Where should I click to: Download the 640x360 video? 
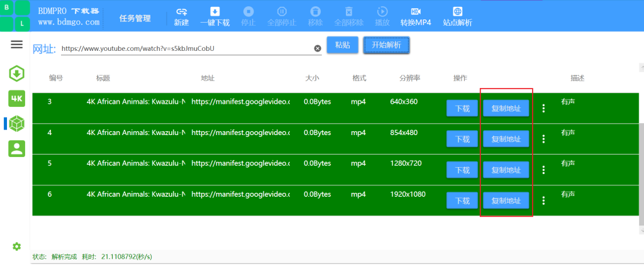pyautogui.click(x=462, y=108)
